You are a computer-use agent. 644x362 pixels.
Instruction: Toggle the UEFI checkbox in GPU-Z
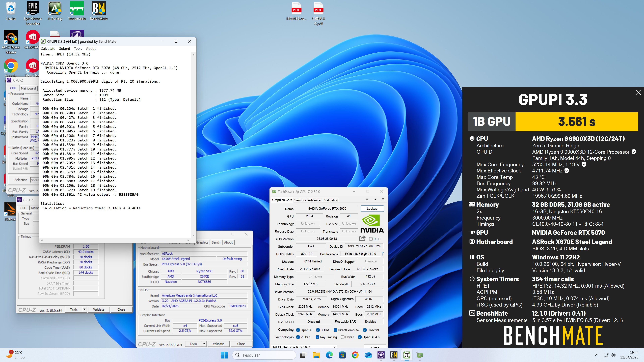click(371, 239)
